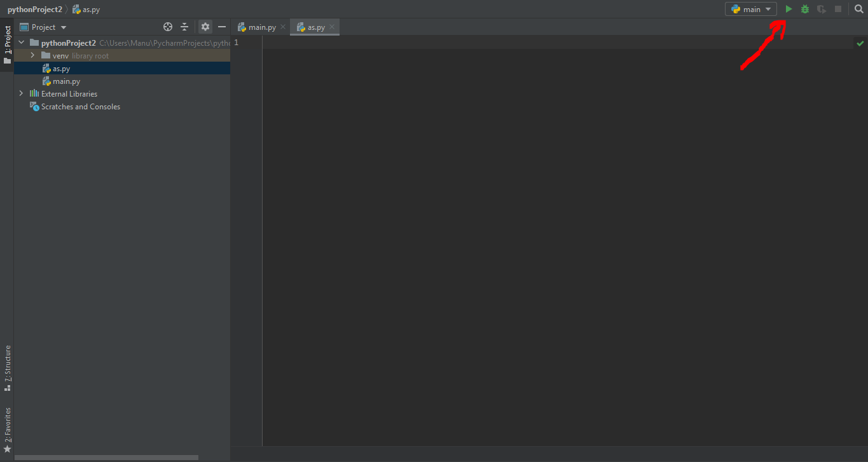Screen dimensions: 868x462
Task: Run with coverage icon in the toolbar
Action: (822, 9)
